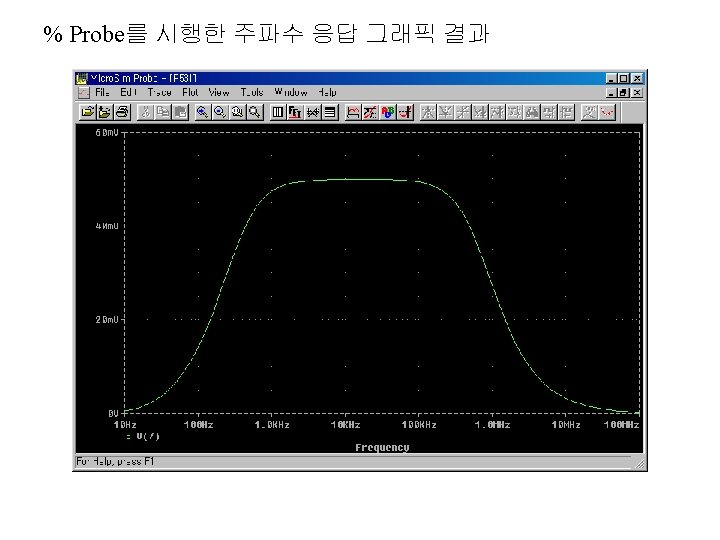Click the V(7) trace label
This screenshot has width=720, height=540.
148,436
